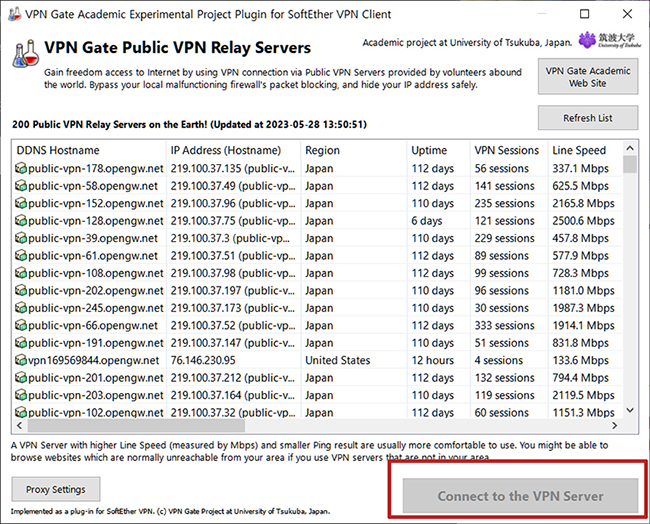Refresh the server list
The height and width of the screenshot is (524, 650).
pos(588,118)
